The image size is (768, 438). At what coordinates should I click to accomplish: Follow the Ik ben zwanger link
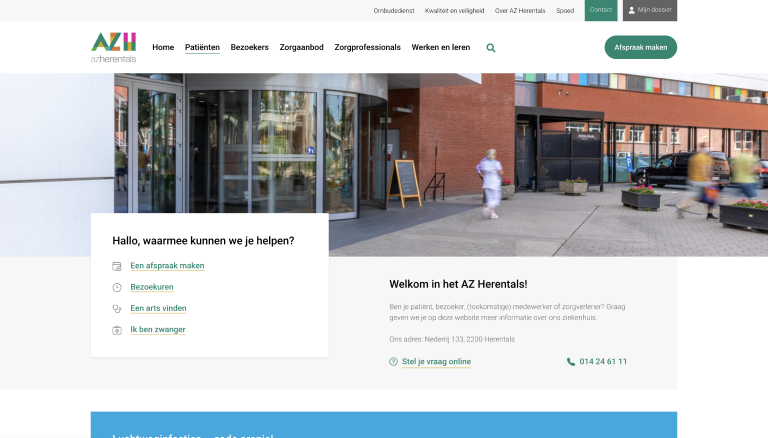(x=158, y=330)
